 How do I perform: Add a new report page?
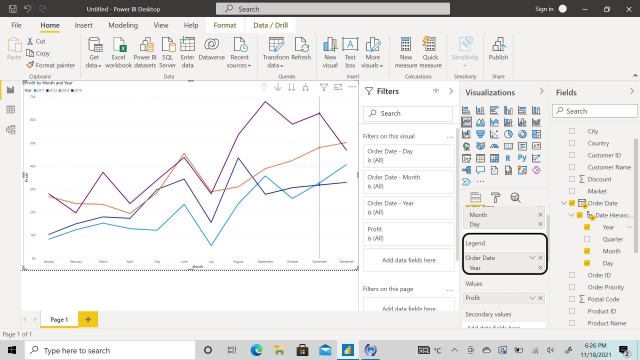click(88, 319)
